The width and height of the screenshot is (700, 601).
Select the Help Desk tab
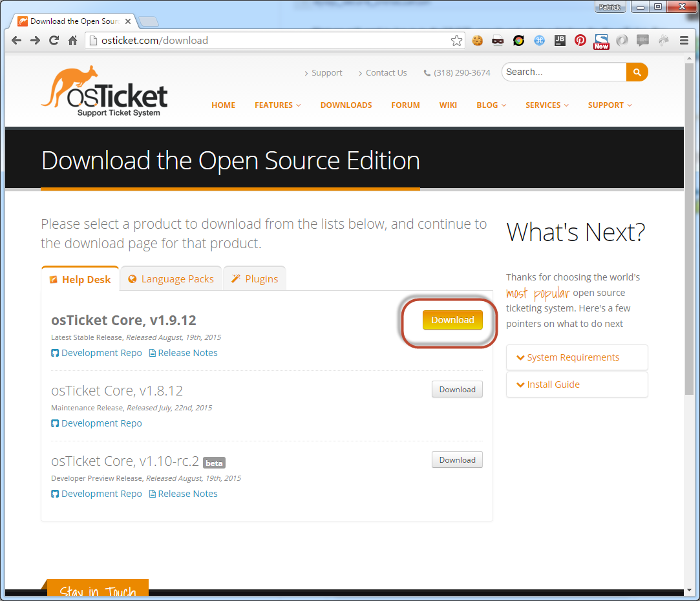tap(80, 279)
